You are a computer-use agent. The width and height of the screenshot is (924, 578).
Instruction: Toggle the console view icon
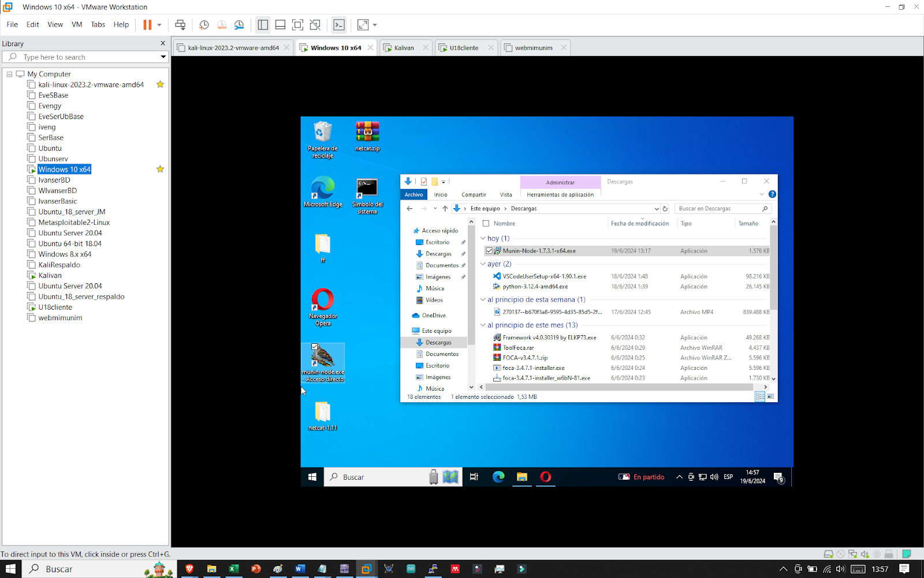339,25
